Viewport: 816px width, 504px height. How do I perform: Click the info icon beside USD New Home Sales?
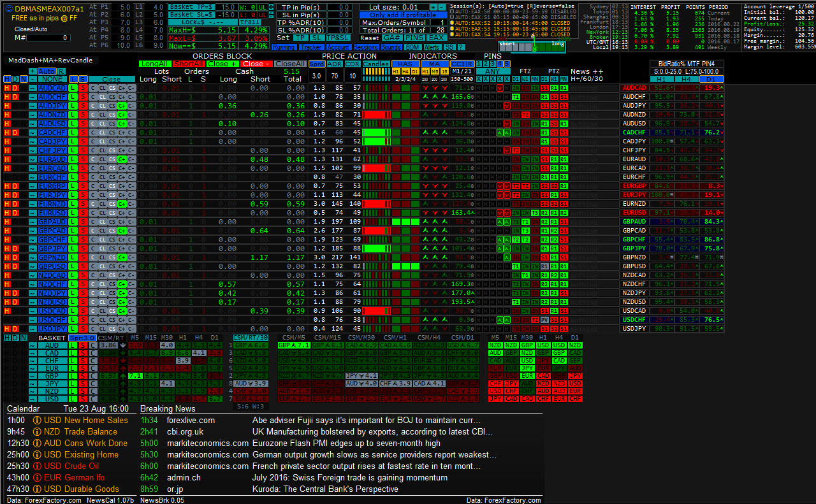point(37,421)
